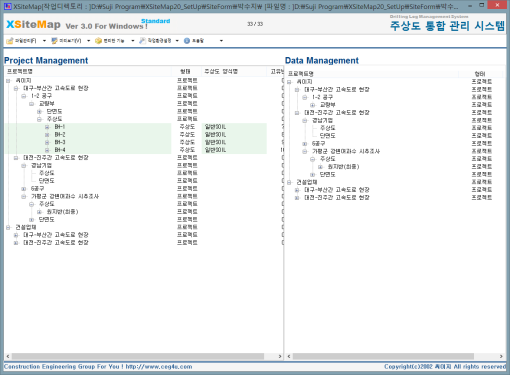Select 가평군 강변여과수 시추조사 in Data Management
Screen dimensions: 510x379
coord(346,151)
